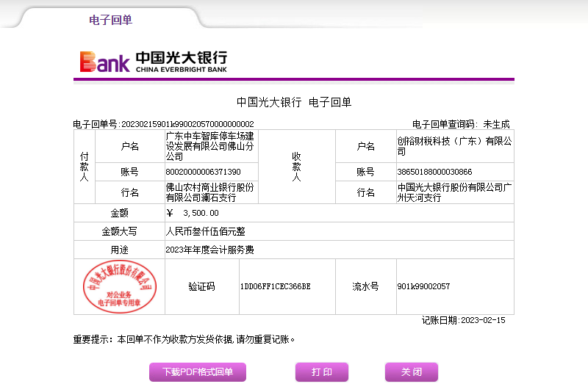The width and height of the screenshot is (588, 392).
Task: Click the 付款人 label cell
Action: tap(85, 167)
